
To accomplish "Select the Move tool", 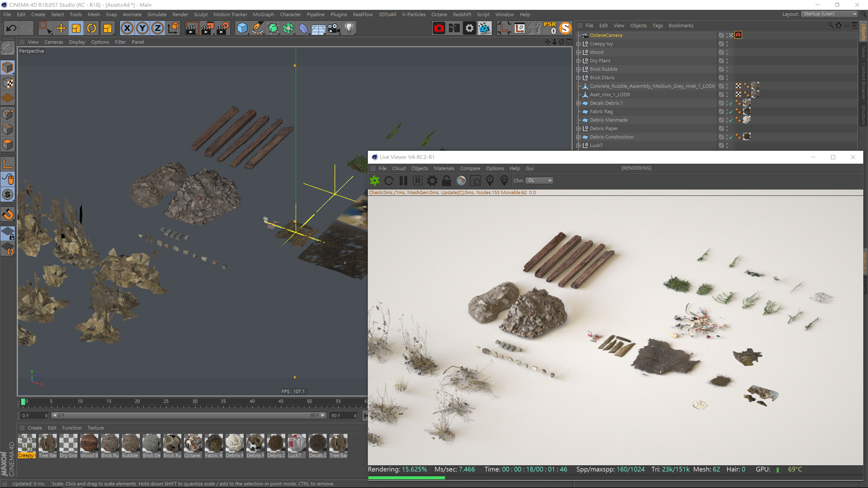I will tap(61, 28).
